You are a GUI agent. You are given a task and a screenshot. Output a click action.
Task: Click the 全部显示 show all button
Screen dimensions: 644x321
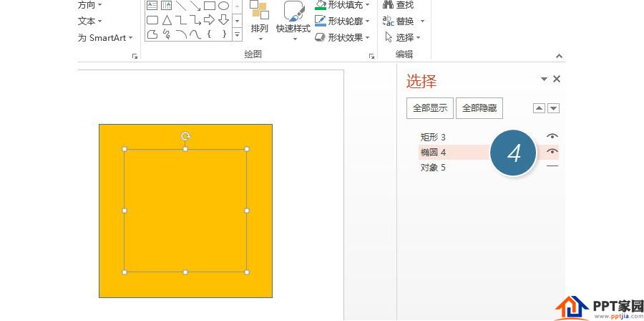[430, 108]
